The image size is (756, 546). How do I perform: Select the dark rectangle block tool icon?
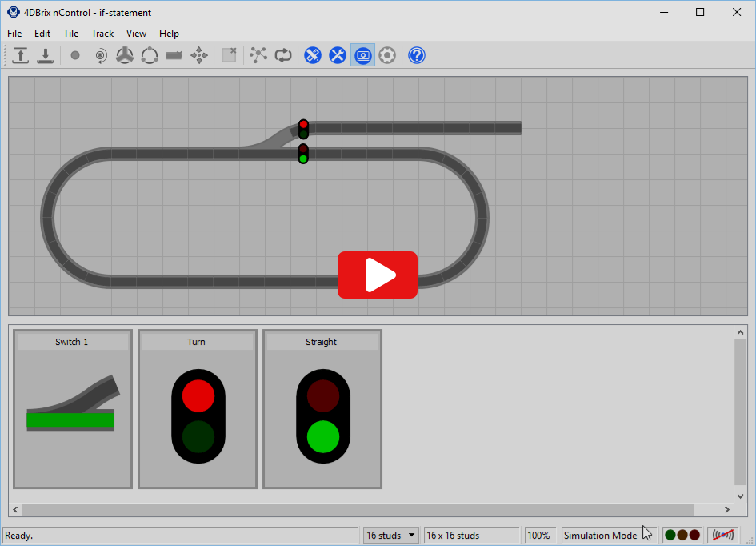click(x=174, y=55)
